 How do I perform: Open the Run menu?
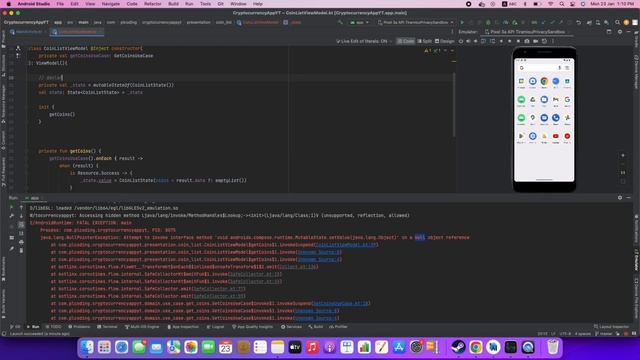tap(189, 4)
